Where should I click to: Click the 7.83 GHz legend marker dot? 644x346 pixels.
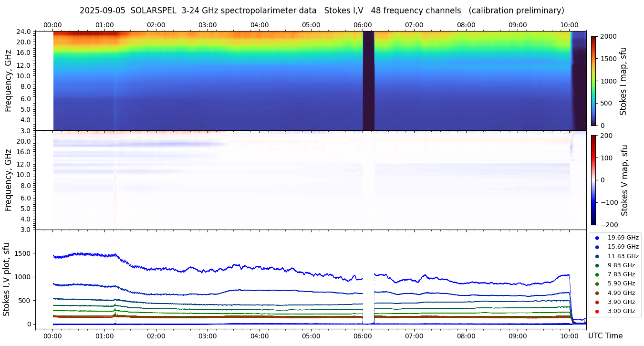tap(597, 274)
